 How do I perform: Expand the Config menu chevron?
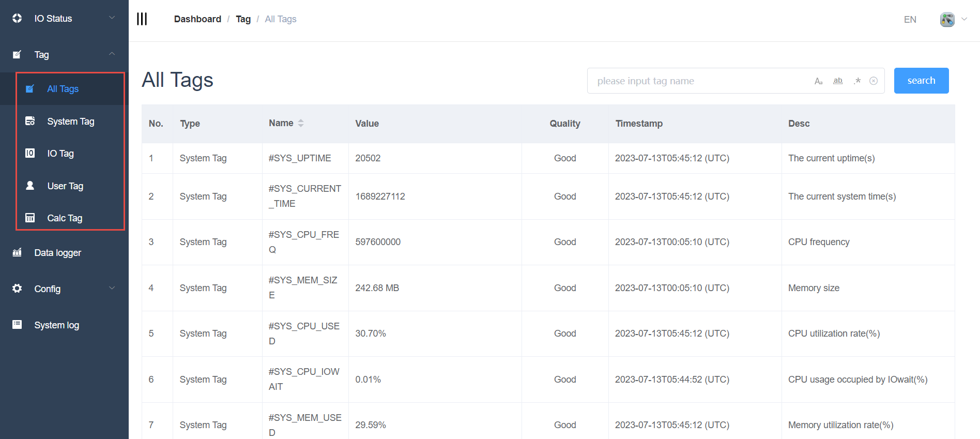[112, 289]
